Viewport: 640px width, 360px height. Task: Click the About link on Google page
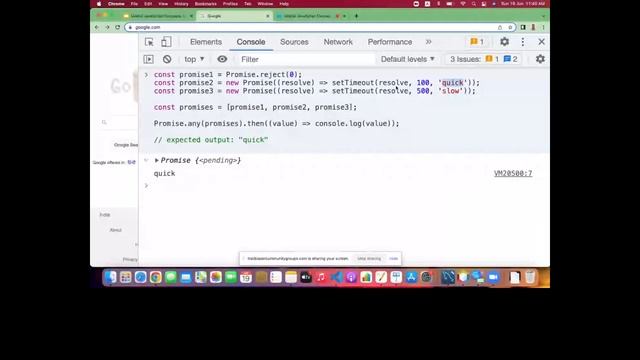click(116, 230)
